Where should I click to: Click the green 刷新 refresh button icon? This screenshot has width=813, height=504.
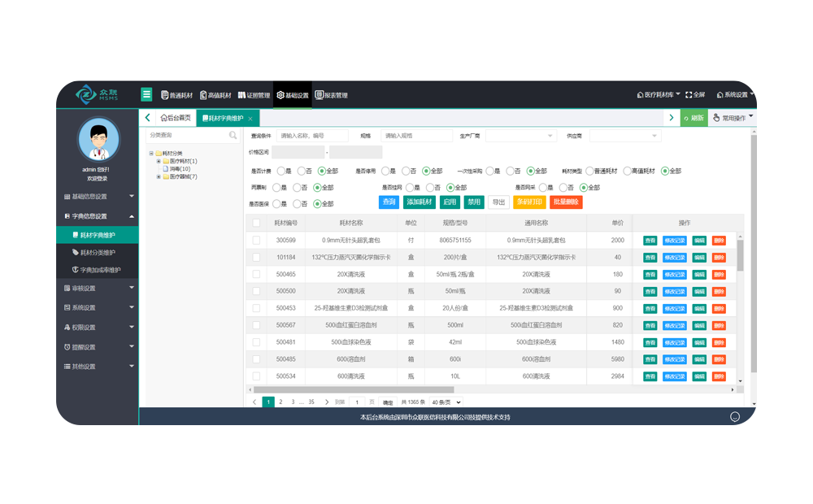point(693,118)
